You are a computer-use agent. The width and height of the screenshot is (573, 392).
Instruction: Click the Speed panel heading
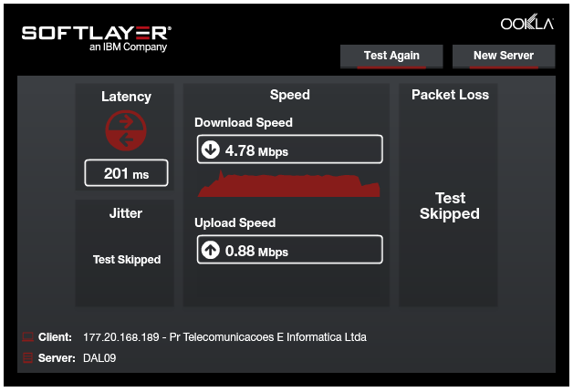pos(290,95)
